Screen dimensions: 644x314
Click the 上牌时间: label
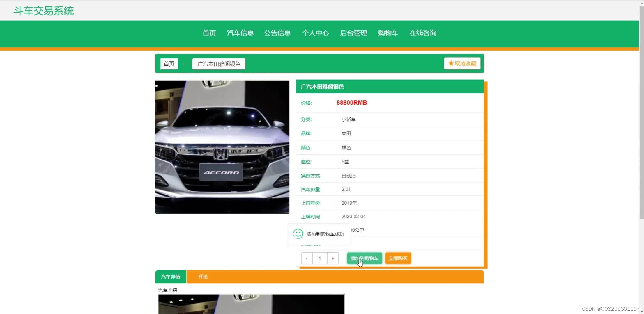click(311, 217)
